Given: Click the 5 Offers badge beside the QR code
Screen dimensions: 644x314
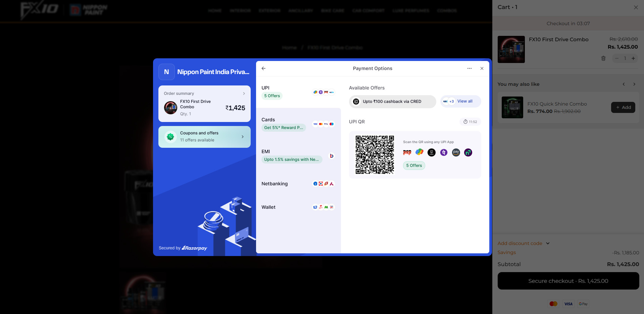Looking at the screenshot, I should click(x=414, y=166).
